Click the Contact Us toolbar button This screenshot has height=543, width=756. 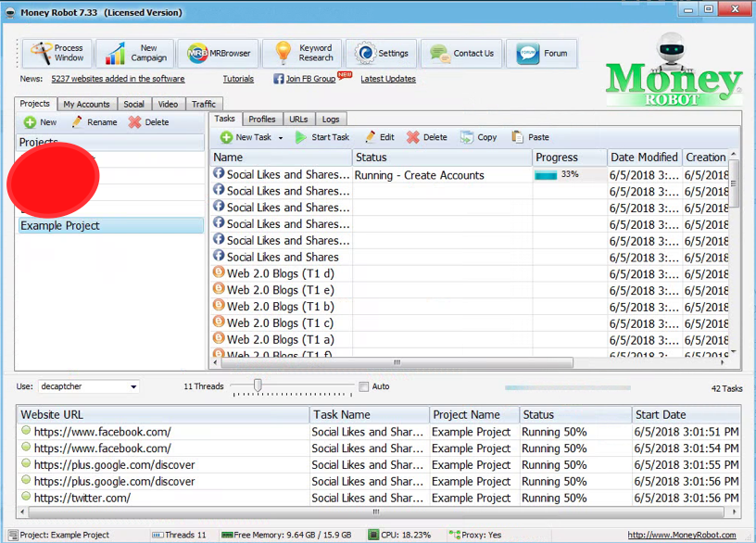[x=461, y=53]
